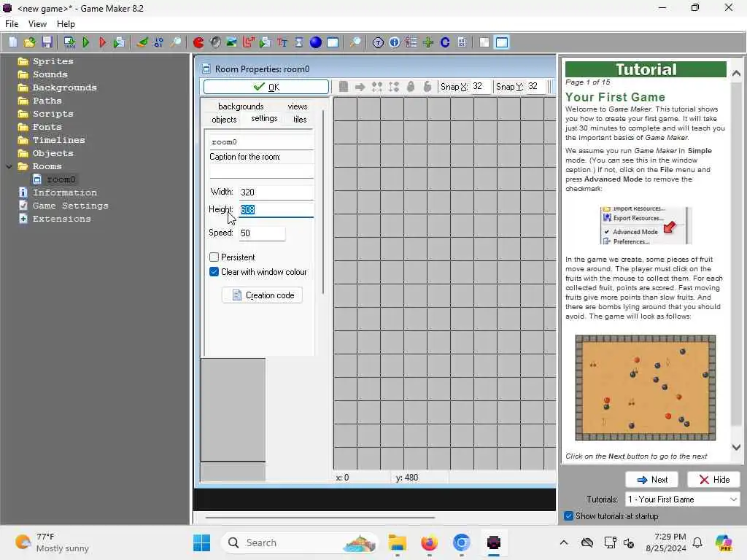Enable the Persistent checkbox
The width and height of the screenshot is (747, 560).
click(x=214, y=257)
